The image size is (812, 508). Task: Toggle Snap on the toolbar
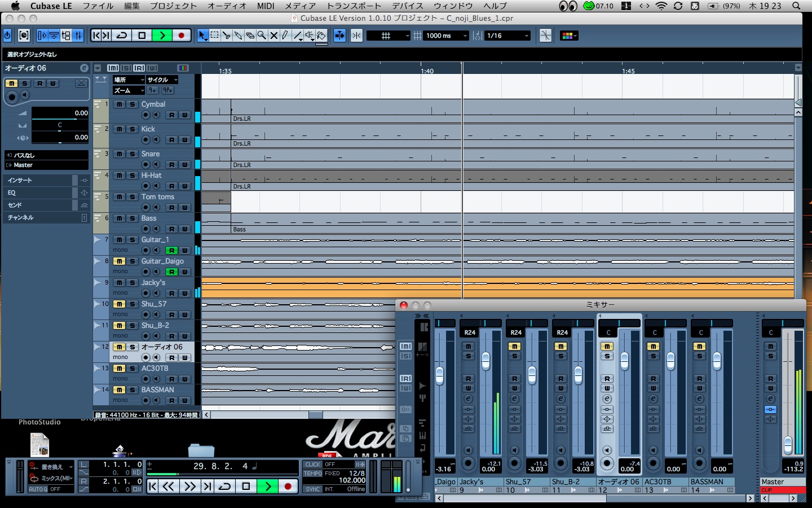pos(357,36)
